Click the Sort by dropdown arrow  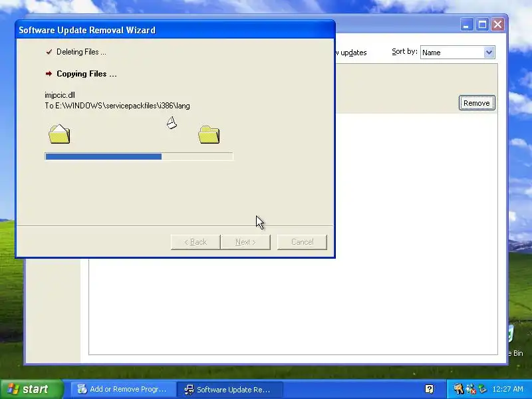click(x=489, y=53)
